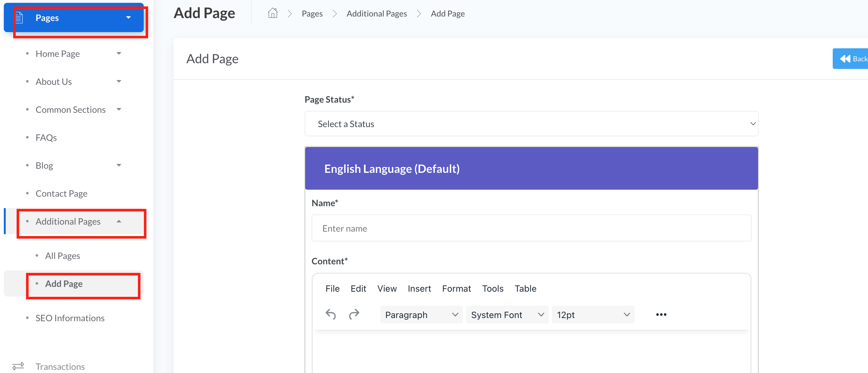The width and height of the screenshot is (868, 373).
Task: Click the Pages document icon in sidebar
Action: click(19, 18)
